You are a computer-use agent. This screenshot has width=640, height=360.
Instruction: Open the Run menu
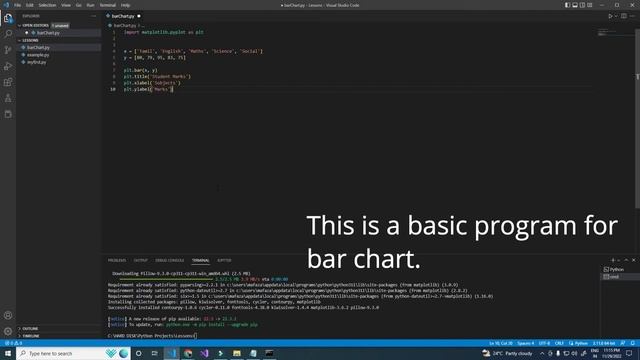pos(91,5)
